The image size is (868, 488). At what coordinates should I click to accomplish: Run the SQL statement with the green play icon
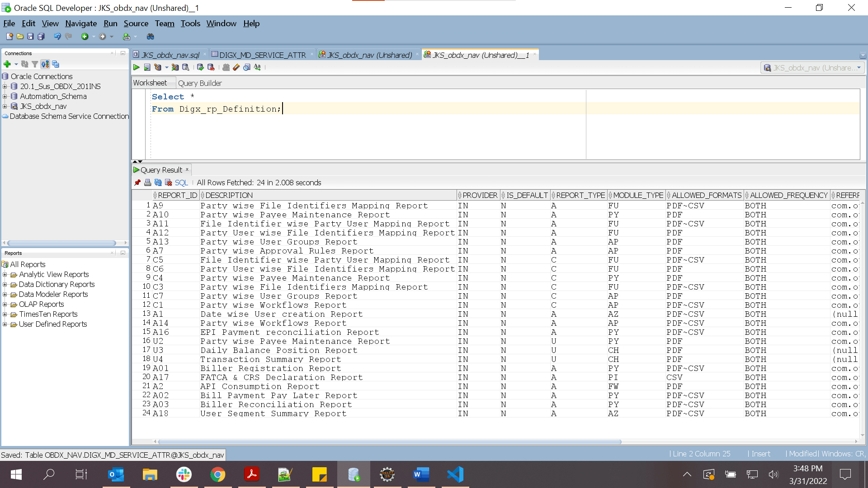tap(136, 67)
